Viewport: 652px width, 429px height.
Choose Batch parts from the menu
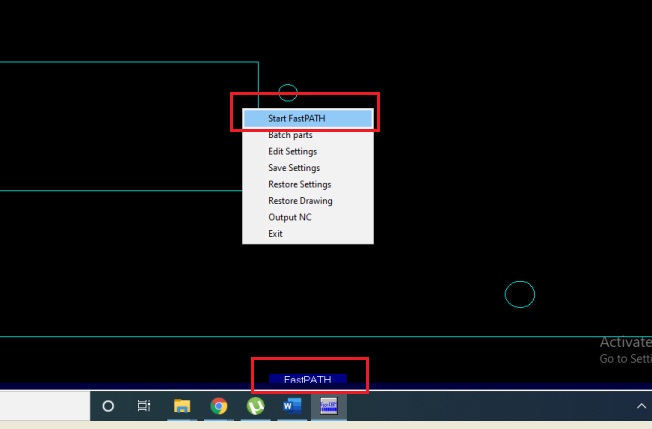308,135
